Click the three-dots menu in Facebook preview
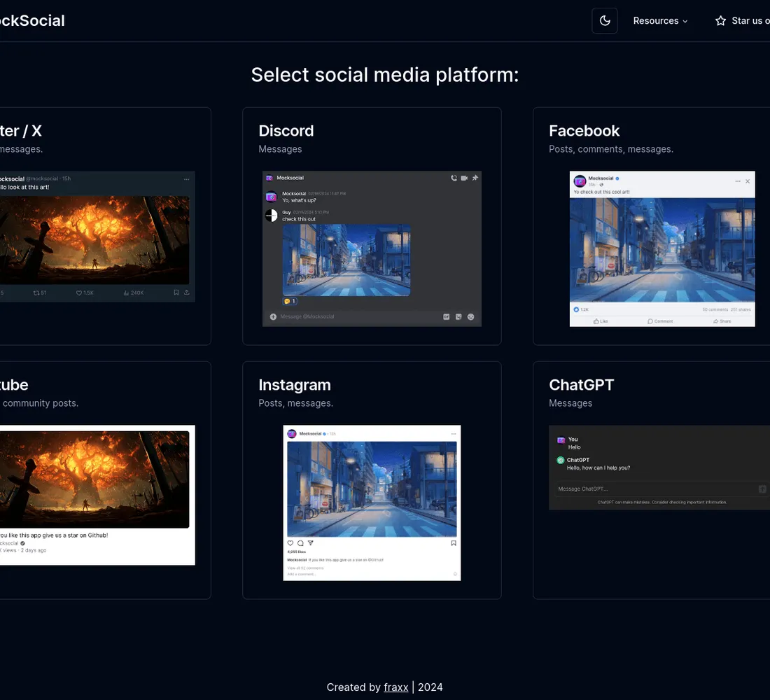 point(738,181)
